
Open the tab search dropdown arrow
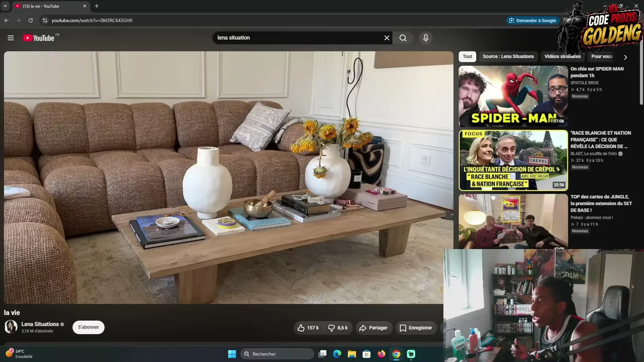pyautogui.click(x=5, y=6)
